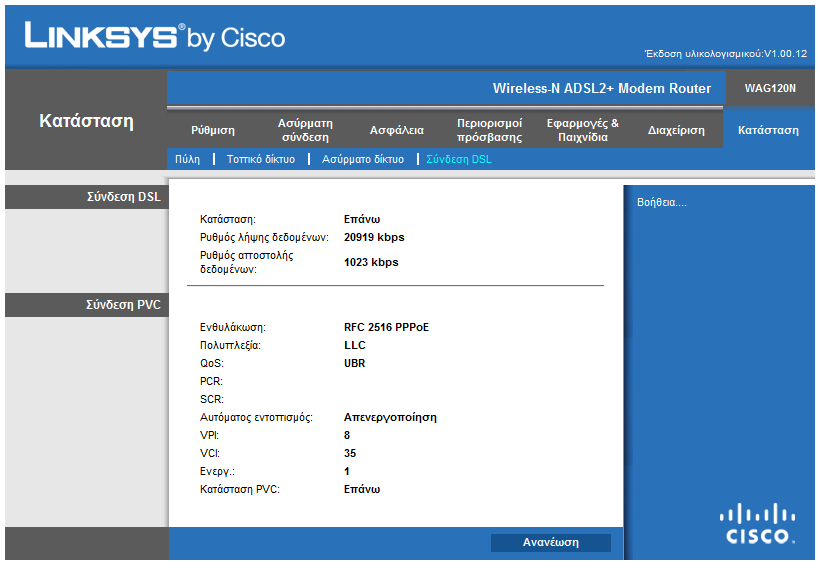Click the Linksys by Cisco logo
820x571 pixels.
[x=155, y=37]
